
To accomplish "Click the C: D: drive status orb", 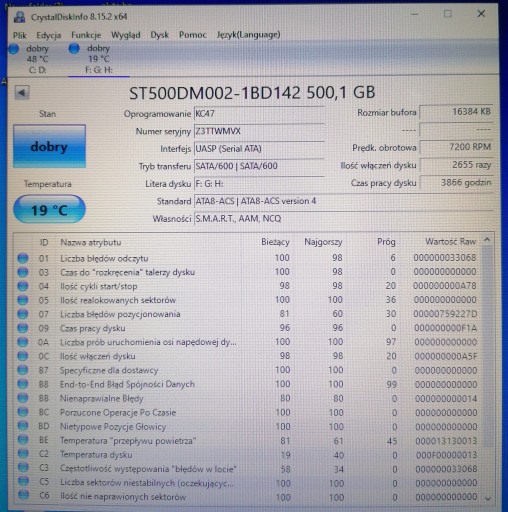I will click(x=14, y=49).
